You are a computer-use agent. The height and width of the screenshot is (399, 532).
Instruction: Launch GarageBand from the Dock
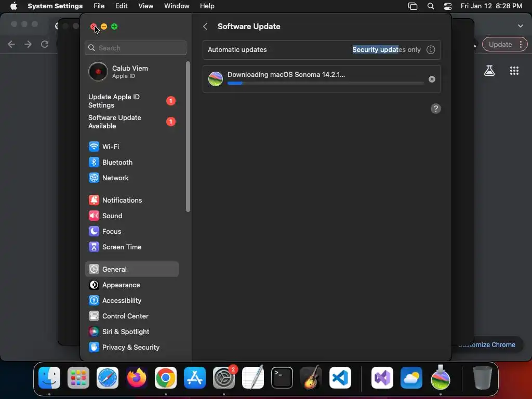click(x=311, y=378)
